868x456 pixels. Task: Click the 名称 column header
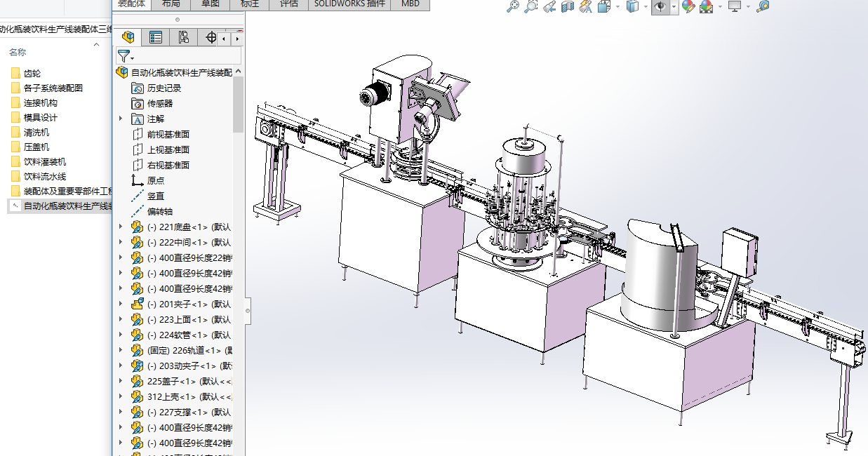tap(18, 52)
